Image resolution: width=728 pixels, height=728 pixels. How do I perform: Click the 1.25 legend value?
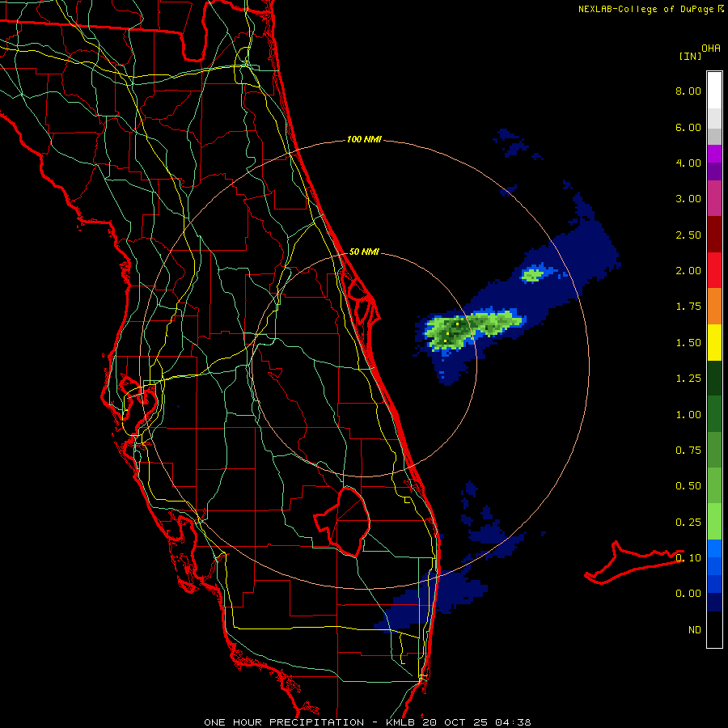pos(688,379)
